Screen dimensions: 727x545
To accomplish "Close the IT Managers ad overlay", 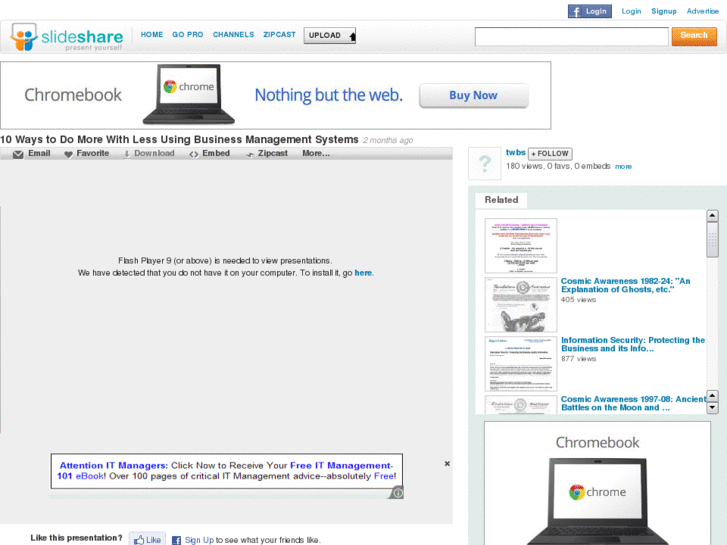I will (x=447, y=463).
